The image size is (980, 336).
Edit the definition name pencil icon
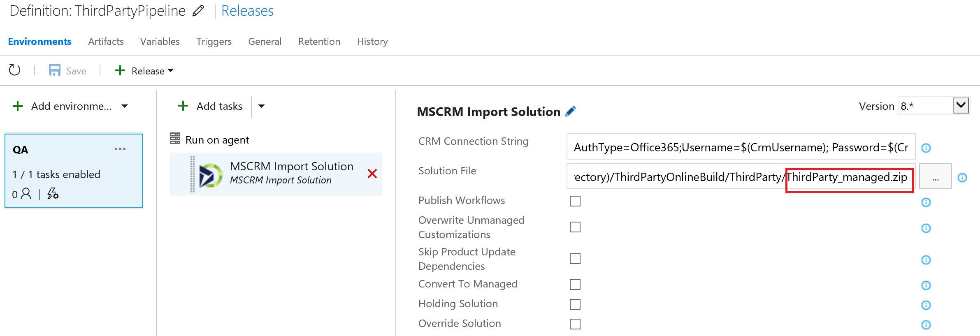coord(198,11)
